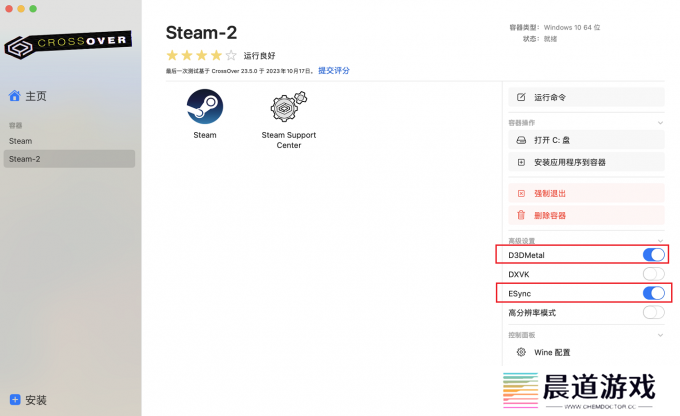Viewport: 680px width, 416px height.
Task: Click the red force quit X icon
Action: coord(521,193)
